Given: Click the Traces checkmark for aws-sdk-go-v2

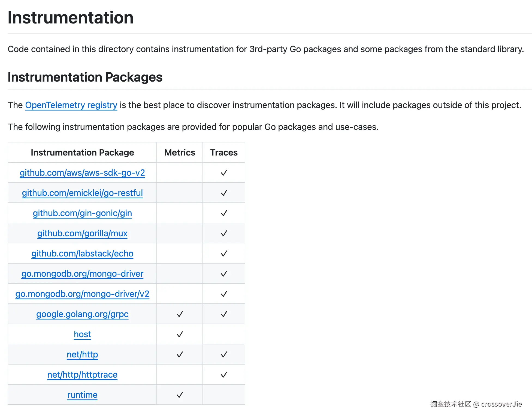Looking at the screenshot, I should pos(224,173).
